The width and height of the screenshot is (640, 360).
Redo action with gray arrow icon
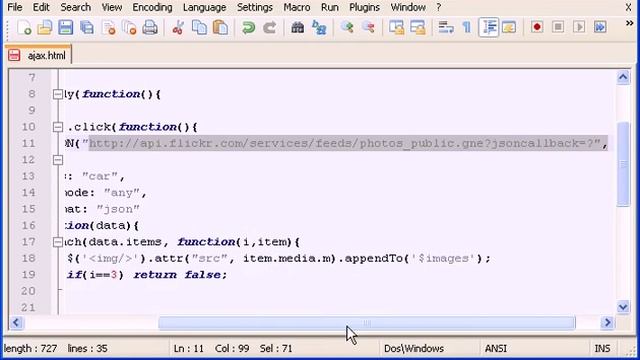click(x=269, y=28)
